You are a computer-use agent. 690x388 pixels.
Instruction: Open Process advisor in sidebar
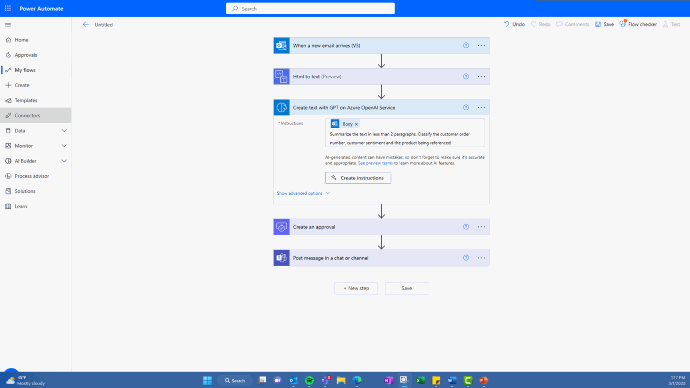(36, 176)
